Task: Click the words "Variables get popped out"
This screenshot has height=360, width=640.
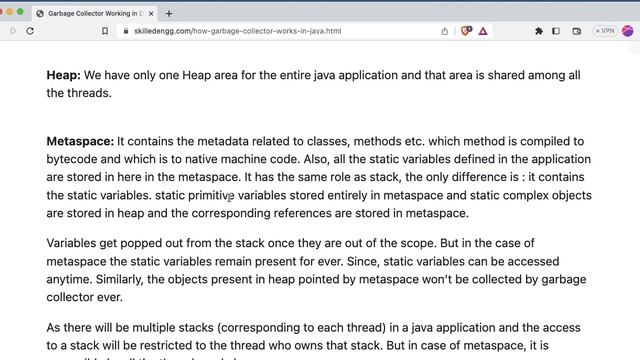Action: coord(115,243)
